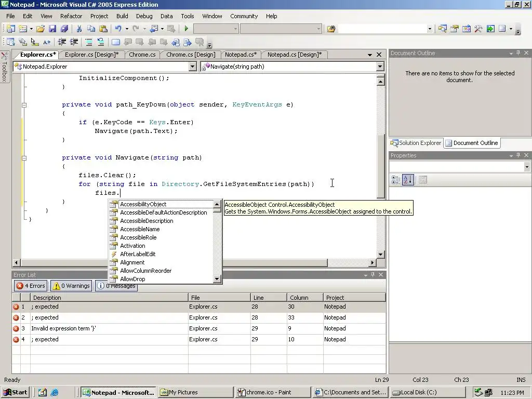
Task: Toggle a bookmark with the bookmark icon
Action: tap(116, 42)
